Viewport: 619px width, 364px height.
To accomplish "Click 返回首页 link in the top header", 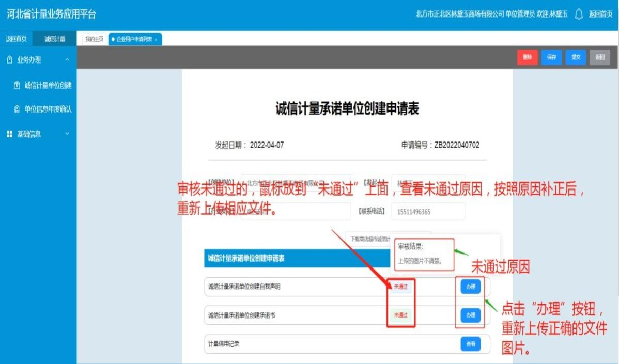I will [x=600, y=14].
